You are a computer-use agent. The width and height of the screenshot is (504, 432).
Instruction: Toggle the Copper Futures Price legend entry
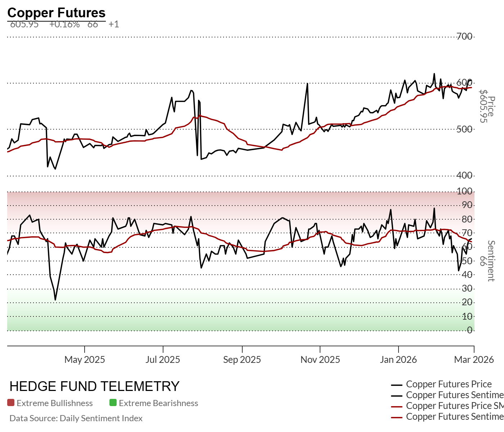pos(449,384)
